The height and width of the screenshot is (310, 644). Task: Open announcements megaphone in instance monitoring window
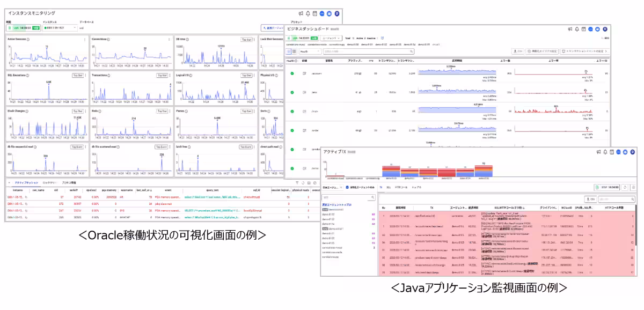coord(302,13)
